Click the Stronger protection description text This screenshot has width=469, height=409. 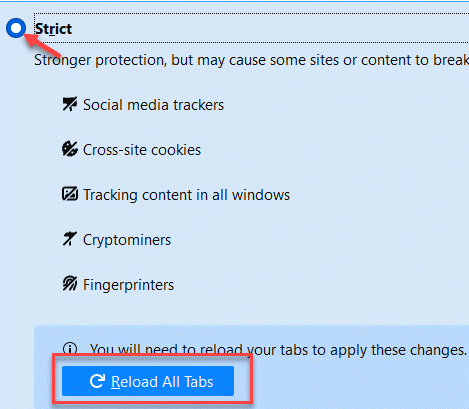click(x=251, y=60)
